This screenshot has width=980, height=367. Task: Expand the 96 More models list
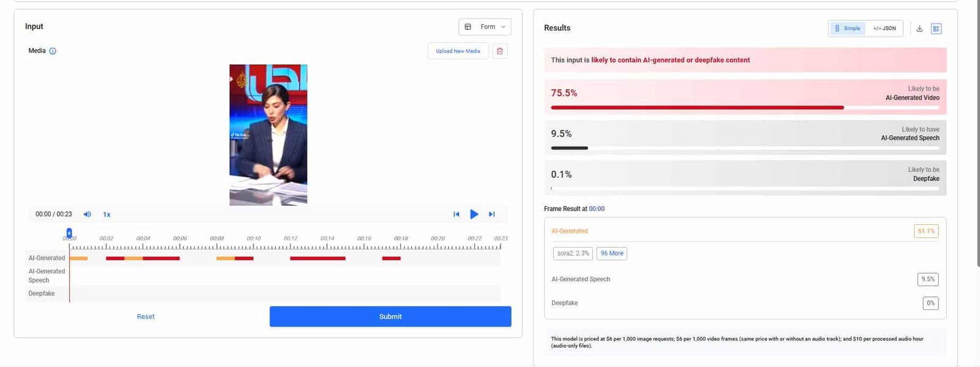(611, 254)
